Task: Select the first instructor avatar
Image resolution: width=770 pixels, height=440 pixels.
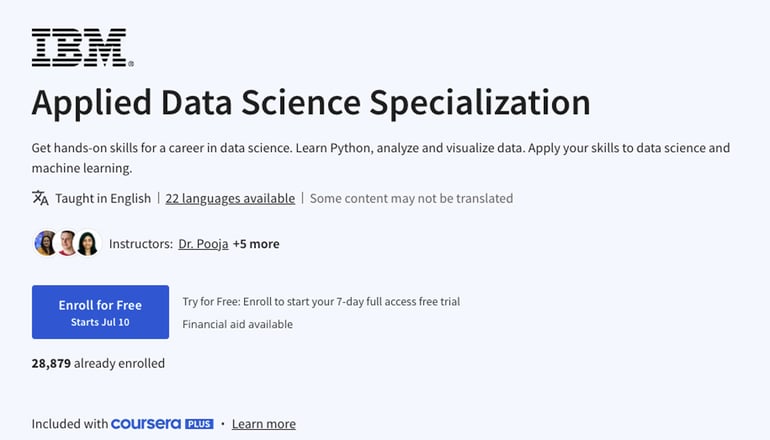Action: point(46,243)
